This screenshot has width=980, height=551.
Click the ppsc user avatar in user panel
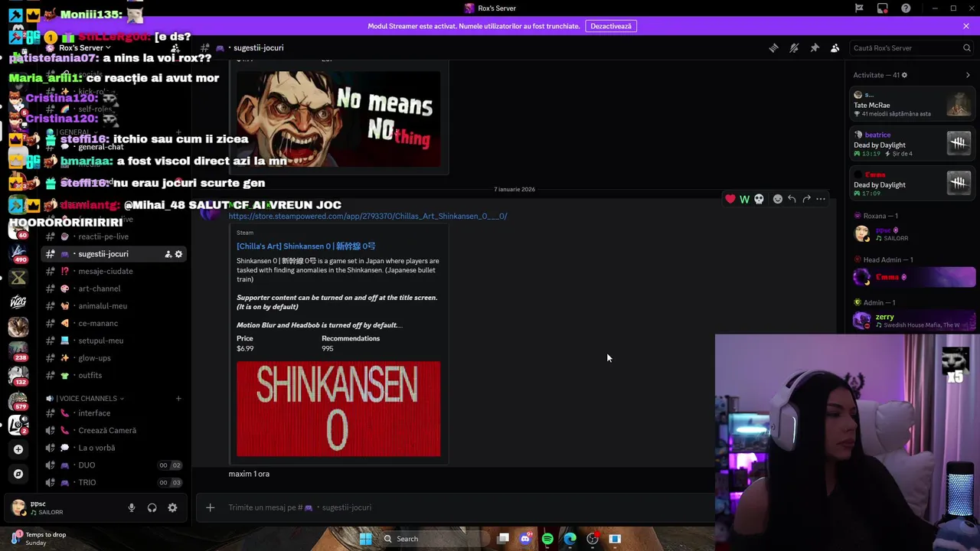pyautogui.click(x=18, y=507)
